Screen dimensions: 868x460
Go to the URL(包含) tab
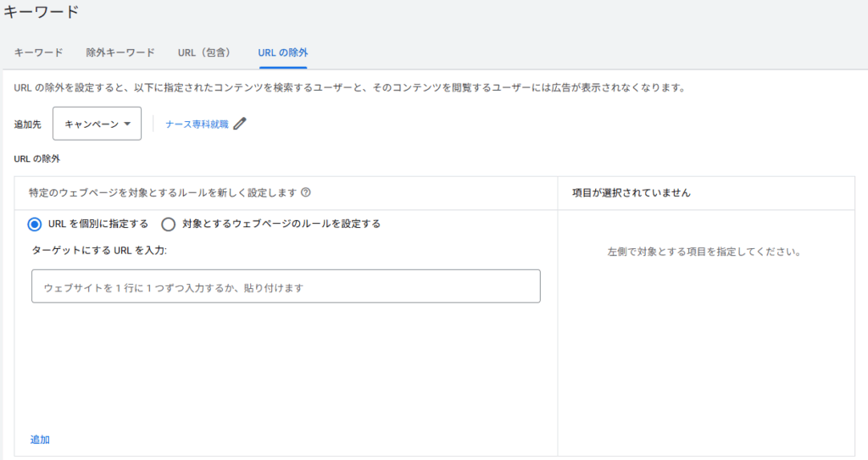pos(204,53)
